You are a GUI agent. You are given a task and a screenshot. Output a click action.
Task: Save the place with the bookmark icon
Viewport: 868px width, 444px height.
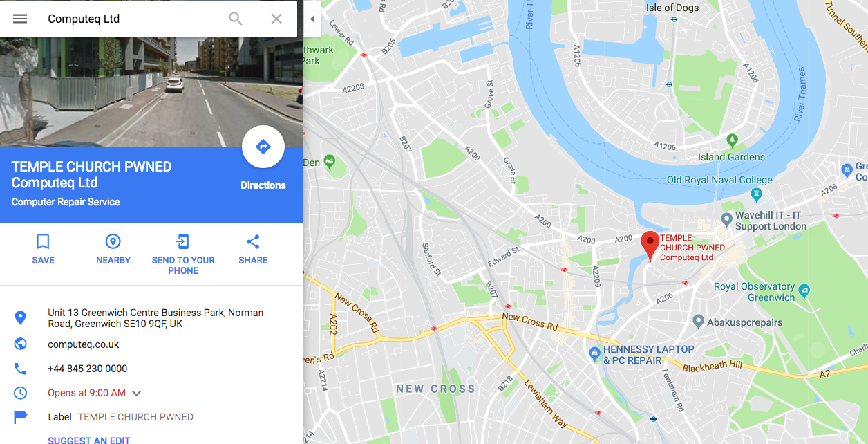(x=43, y=241)
